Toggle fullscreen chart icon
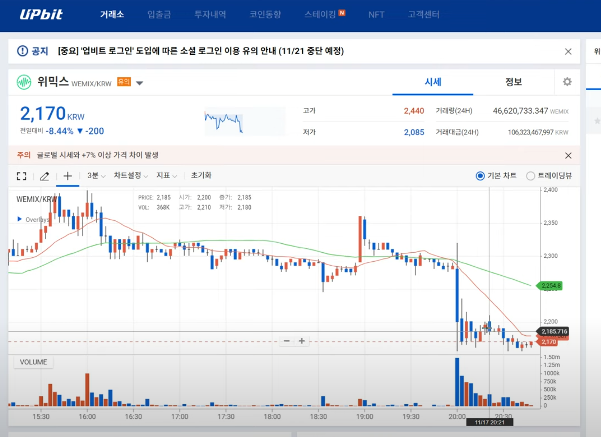This screenshot has width=601, height=437. click(21, 176)
